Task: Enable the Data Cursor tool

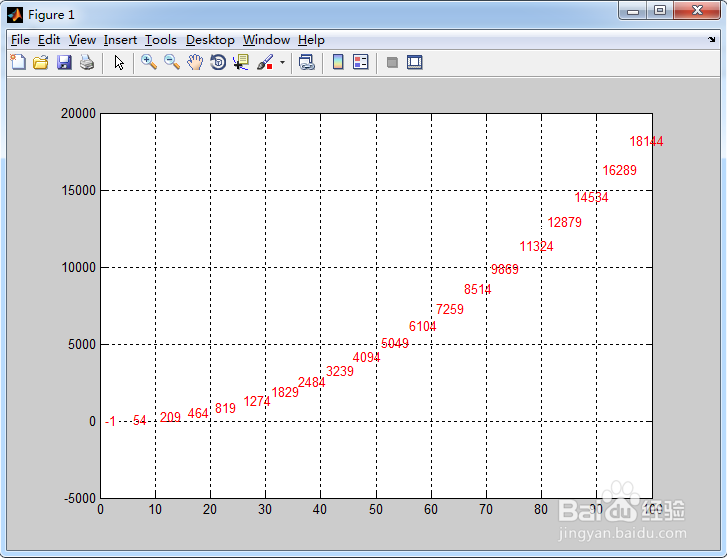Action: click(x=241, y=62)
